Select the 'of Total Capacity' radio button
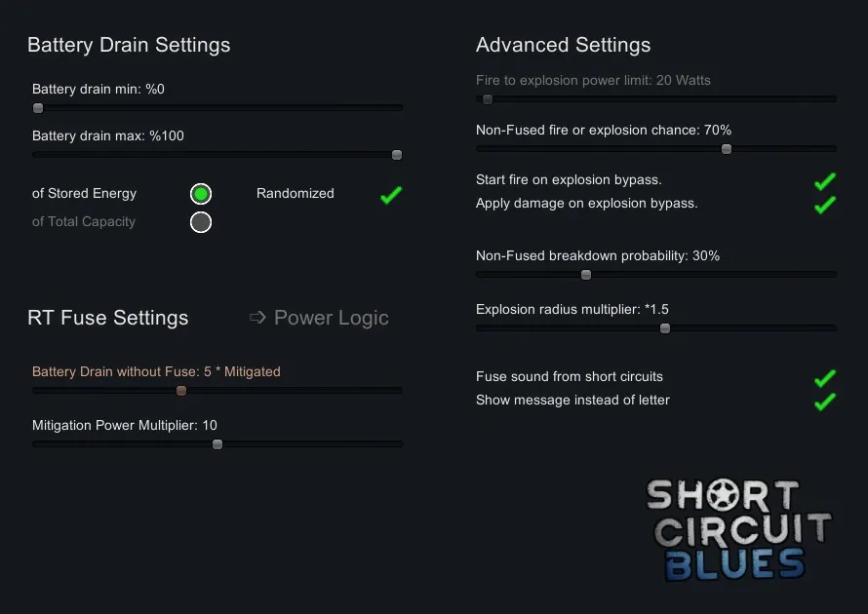This screenshot has width=868, height=614. (x=201, y=222)
